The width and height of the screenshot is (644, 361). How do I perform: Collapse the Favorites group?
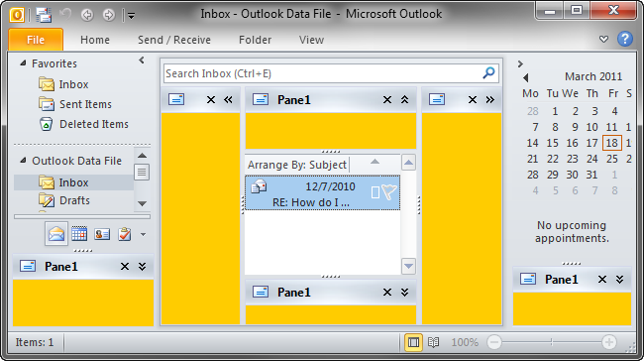point(23,63)
